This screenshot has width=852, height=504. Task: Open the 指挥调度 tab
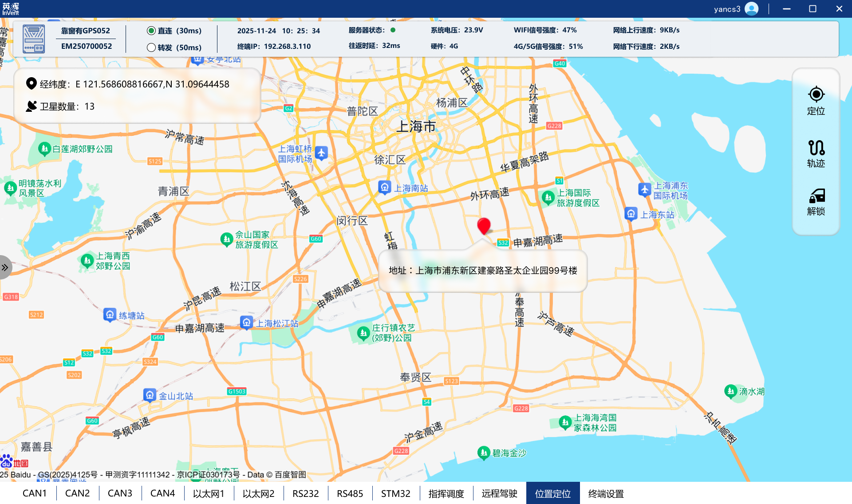click(446, 493)
